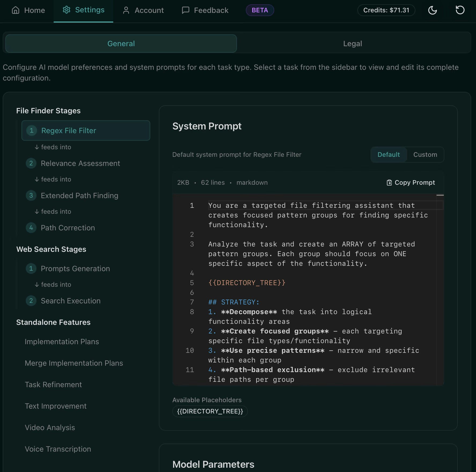The height and width of the screenshot is (472, 476).
Task: Open Implementation Plans settings
Action: click(x=62, y=342)
